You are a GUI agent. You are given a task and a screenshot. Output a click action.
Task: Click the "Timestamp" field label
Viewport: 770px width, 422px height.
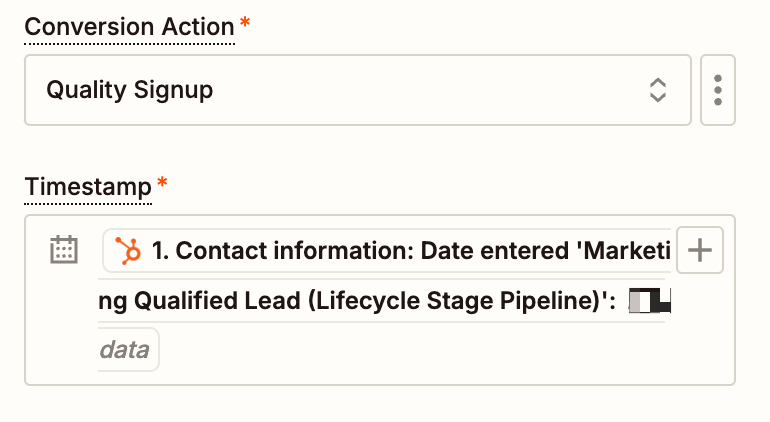[88, 186]
